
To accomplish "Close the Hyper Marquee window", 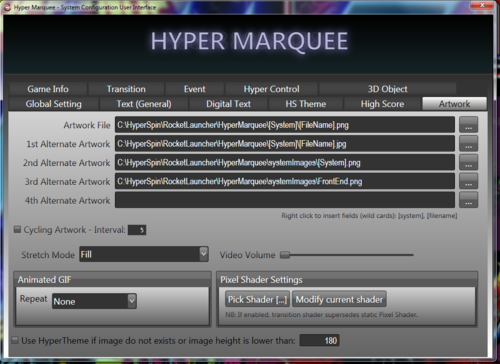I will (482, 5).
